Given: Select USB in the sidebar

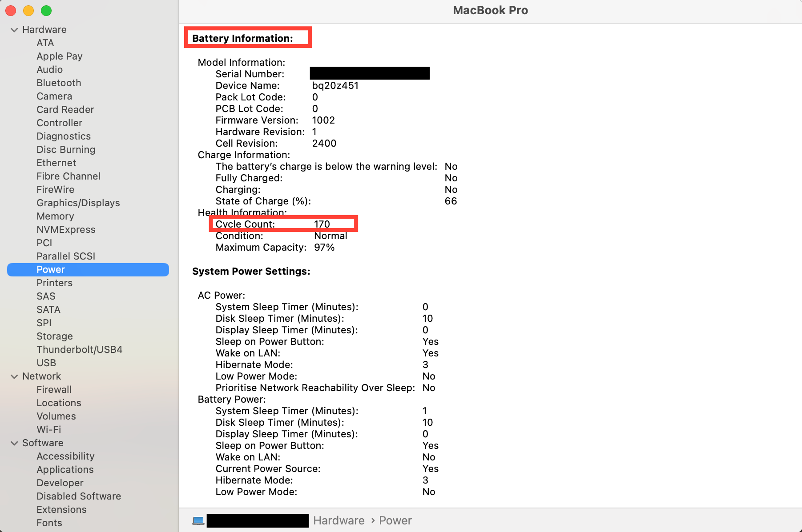Looking at the screenshot, I should [46, 363].
